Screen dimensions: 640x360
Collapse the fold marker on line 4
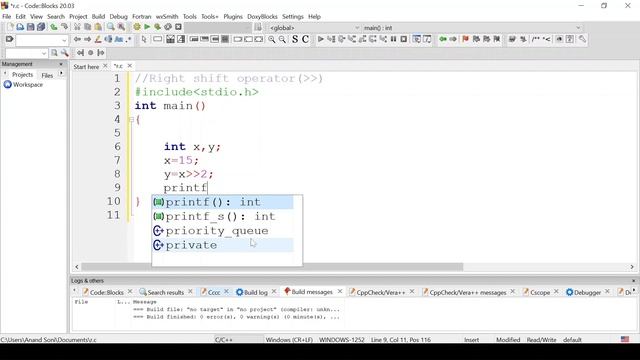(131, 120)
